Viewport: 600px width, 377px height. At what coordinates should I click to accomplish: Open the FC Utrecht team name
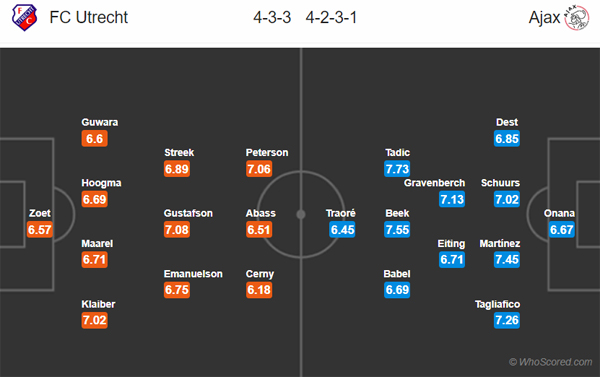coord(88,18)
